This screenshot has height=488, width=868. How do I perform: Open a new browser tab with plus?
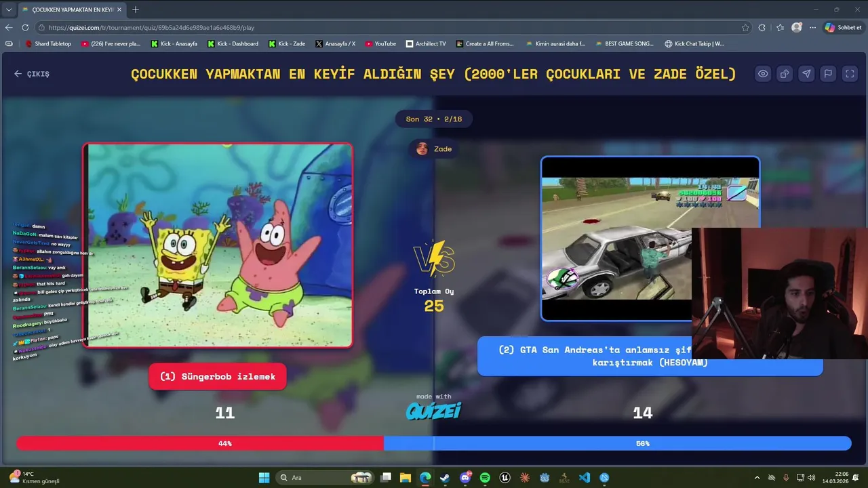(x=136, y=9)
